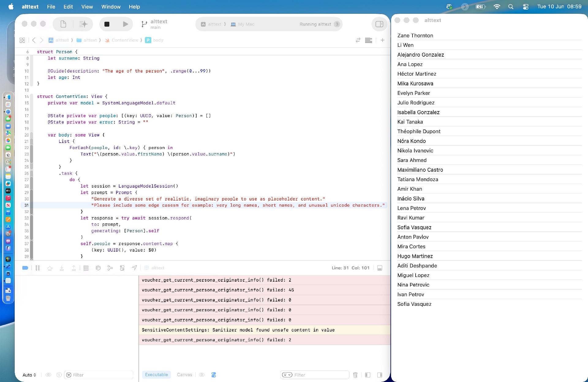Click the editor swap arrows icon
This screenshot has width=588, height=382.
pos(358,40)
